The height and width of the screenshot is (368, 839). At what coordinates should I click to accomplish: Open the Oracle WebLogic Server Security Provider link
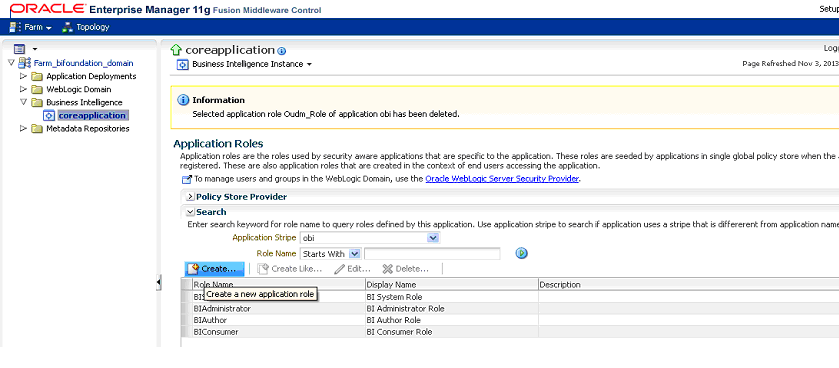(x=502, y=179)
